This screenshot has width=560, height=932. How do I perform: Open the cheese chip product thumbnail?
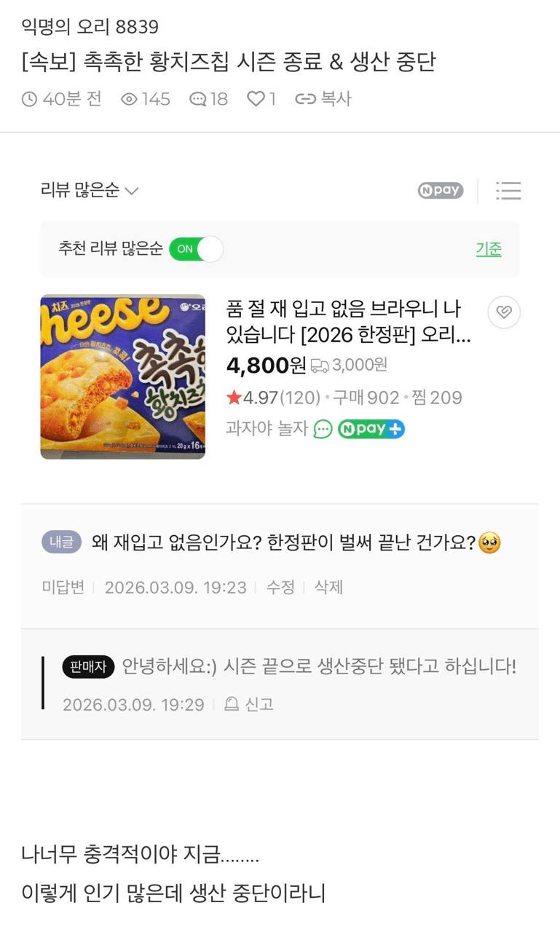click(x=122, y=376)
